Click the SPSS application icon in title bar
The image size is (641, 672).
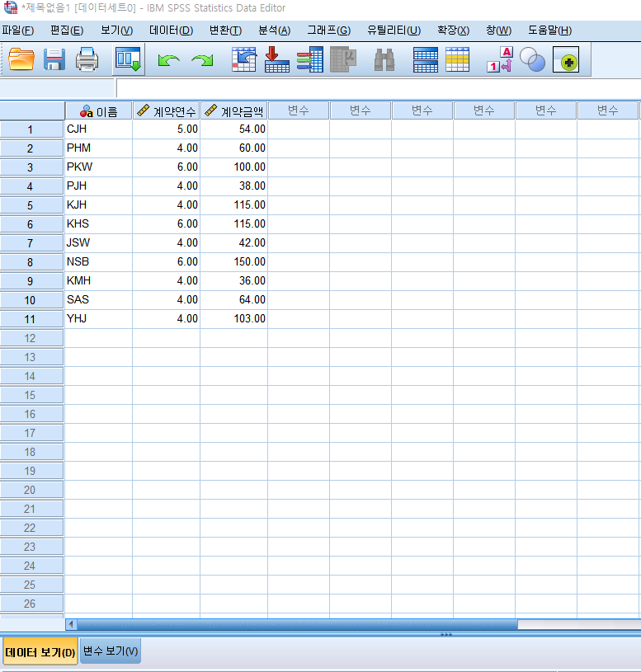(10, 7)
